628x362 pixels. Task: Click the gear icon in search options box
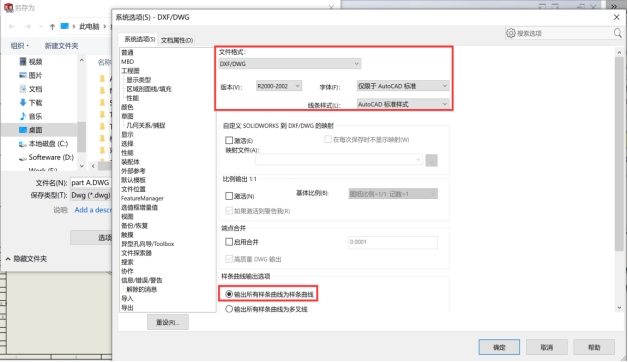tap(511, 33)
